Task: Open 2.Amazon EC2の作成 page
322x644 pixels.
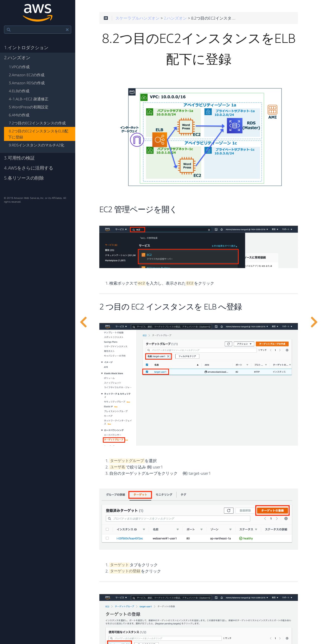Action: [27, 75]
